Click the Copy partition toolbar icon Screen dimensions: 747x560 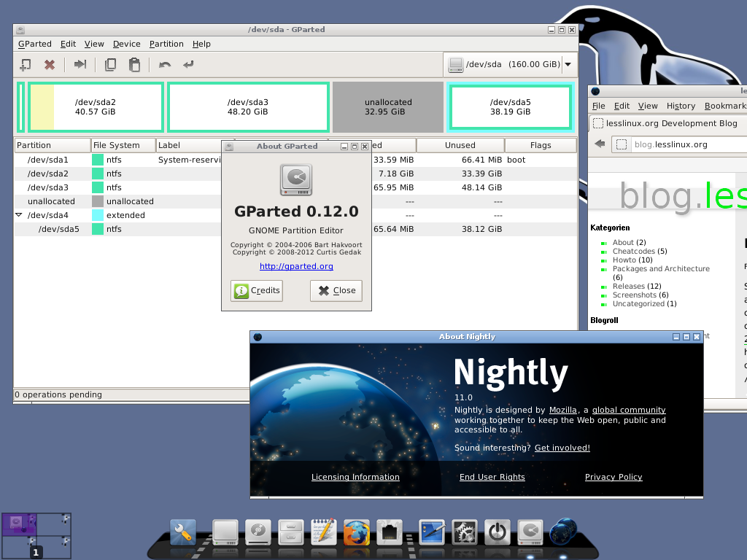tap(111, 64)
